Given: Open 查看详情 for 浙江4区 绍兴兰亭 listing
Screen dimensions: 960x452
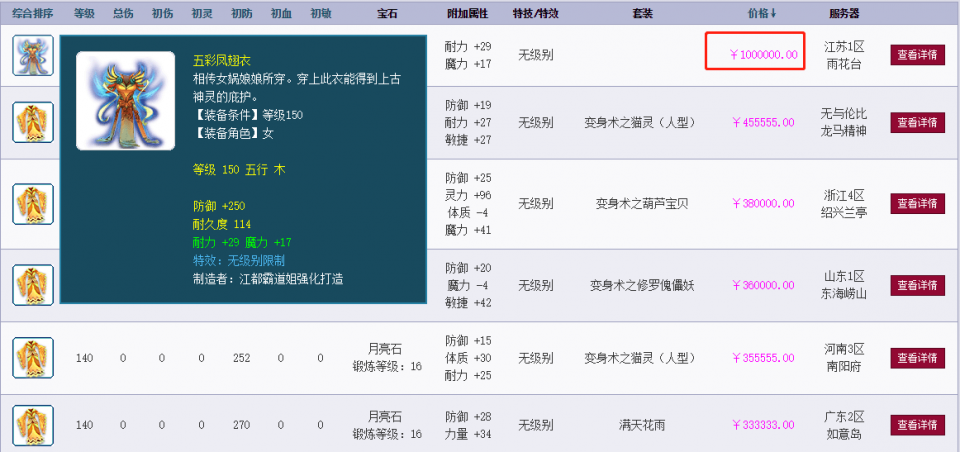Looking at the screenshot, I should (917, 203).
